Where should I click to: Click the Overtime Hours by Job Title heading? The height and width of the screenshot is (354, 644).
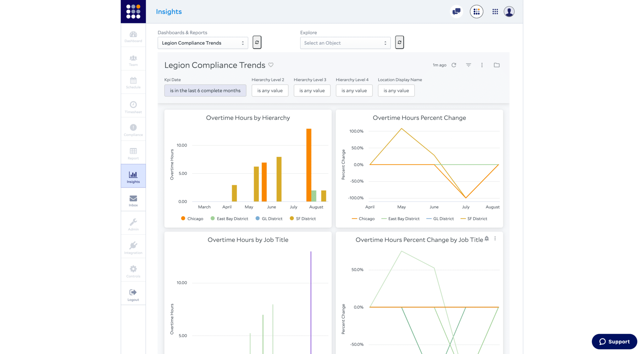click(x=248, y=240)
